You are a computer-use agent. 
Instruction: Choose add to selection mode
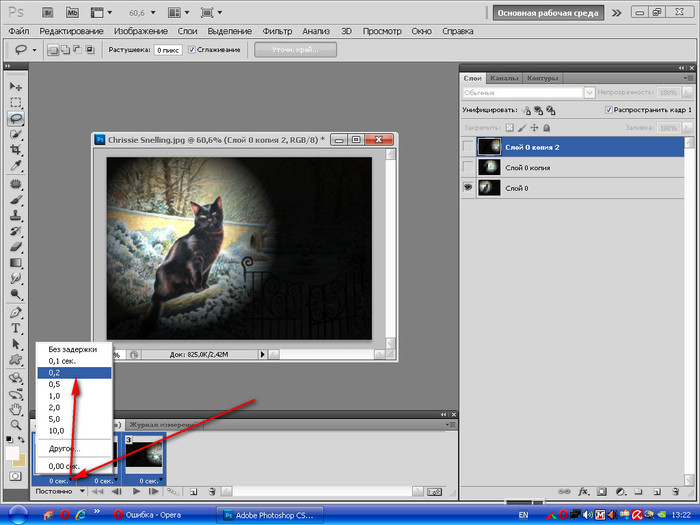point(65,50)
